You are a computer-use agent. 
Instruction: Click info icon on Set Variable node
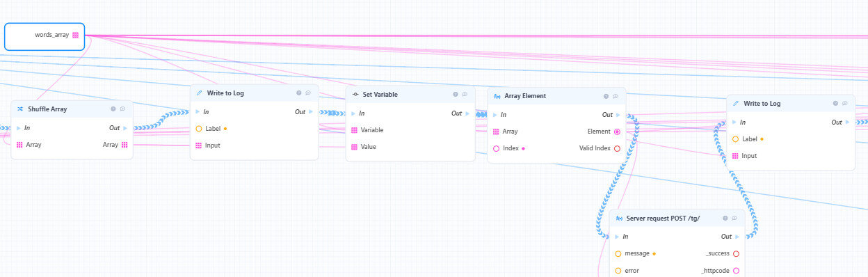coord(455,94)
